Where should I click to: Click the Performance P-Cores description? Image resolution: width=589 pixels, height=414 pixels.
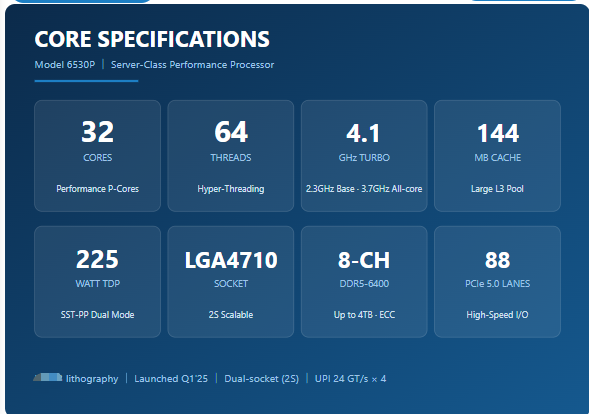tap(97, 189)
